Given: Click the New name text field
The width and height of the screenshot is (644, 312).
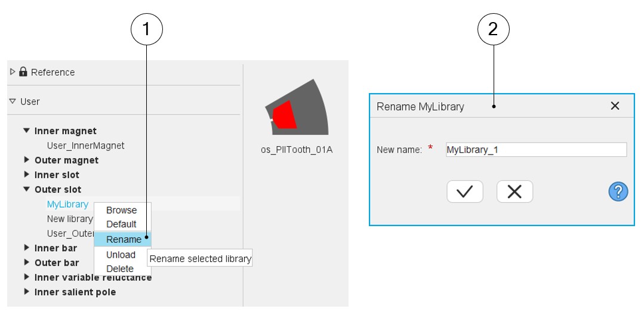Looking at the screenshot, I should [535, 149].
